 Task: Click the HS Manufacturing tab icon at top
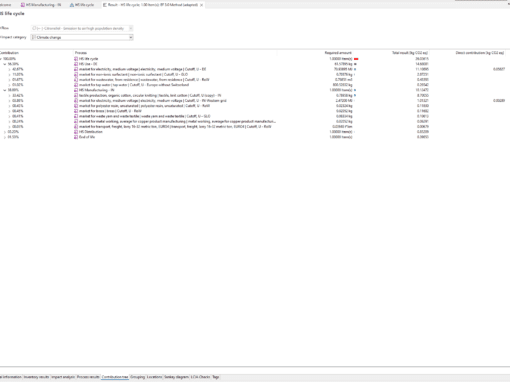click(x=23, y=5)
